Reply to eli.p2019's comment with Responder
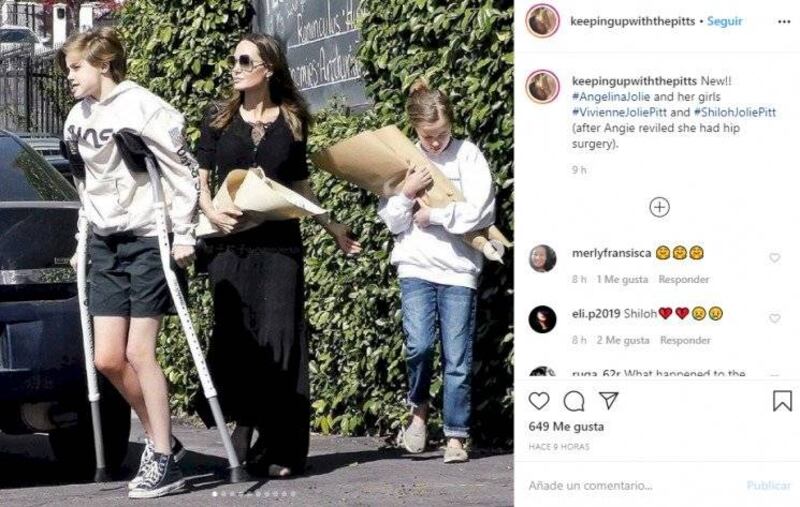The width and height of the screenshot is (800, 507). point(685,340)
